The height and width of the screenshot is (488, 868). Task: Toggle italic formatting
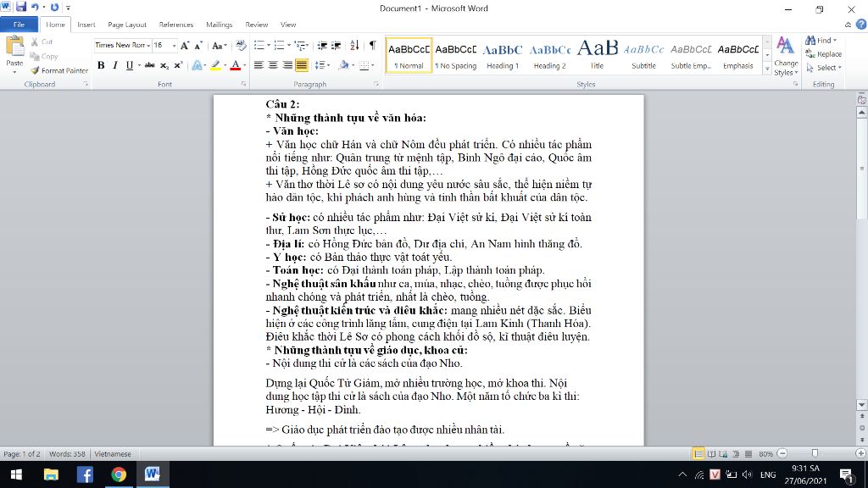click(x=115, y=65)
